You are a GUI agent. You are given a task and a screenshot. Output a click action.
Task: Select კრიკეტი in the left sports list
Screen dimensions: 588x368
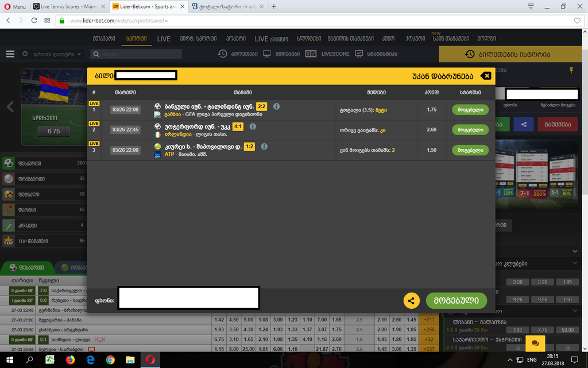point(44,225)
